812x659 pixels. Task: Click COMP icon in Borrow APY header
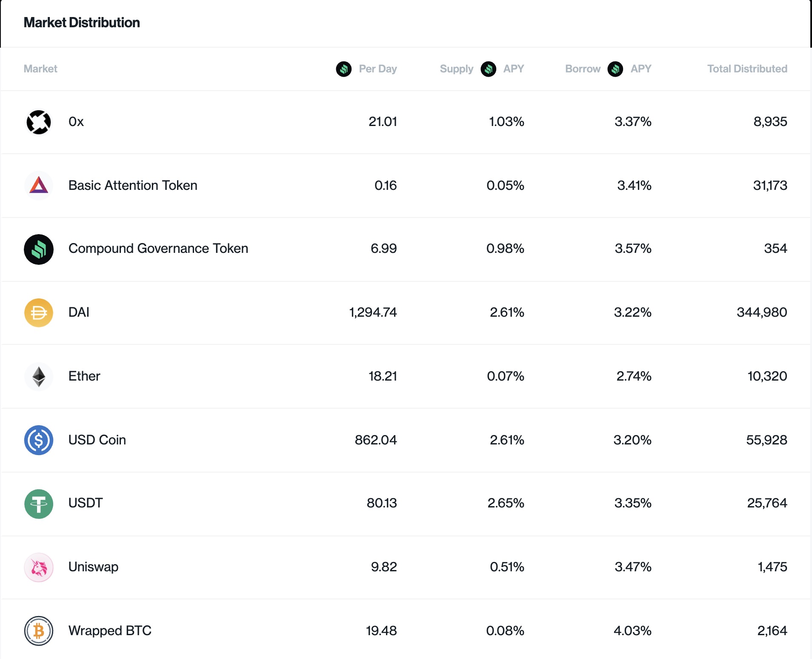coord(615,69)
